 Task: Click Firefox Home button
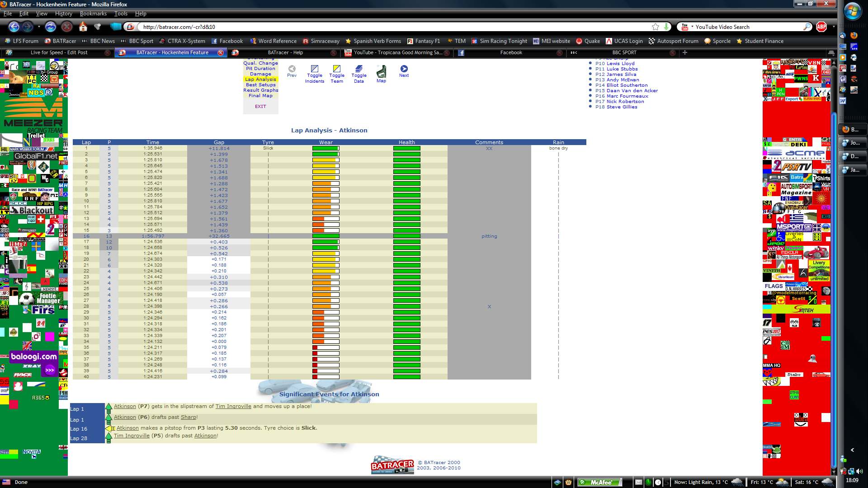(83, 27)
